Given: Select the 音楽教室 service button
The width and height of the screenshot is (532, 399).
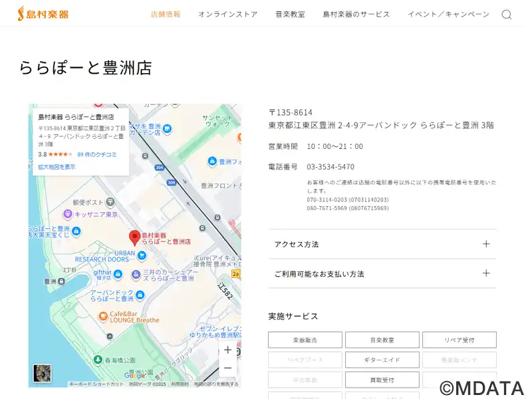Looking at the screenshot, I should coord(382,340).
